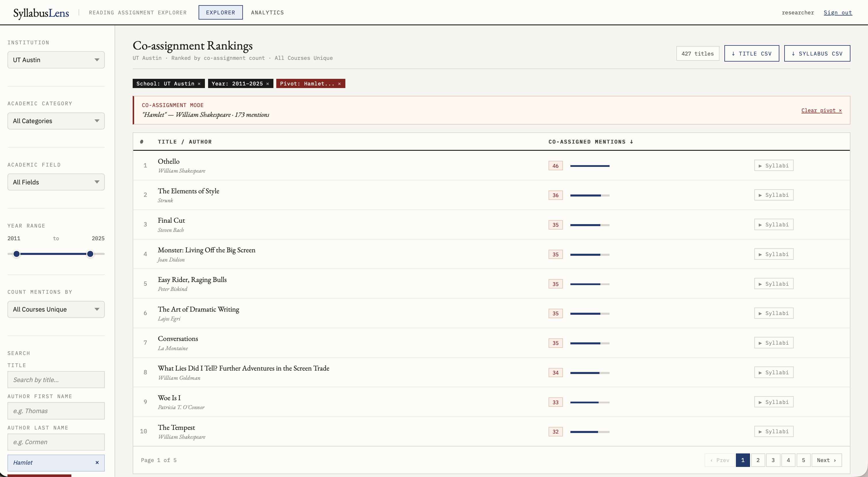This screenshot has width=868, height=477.
Task: Click the Final Cut title
Action: coord(171,220)
